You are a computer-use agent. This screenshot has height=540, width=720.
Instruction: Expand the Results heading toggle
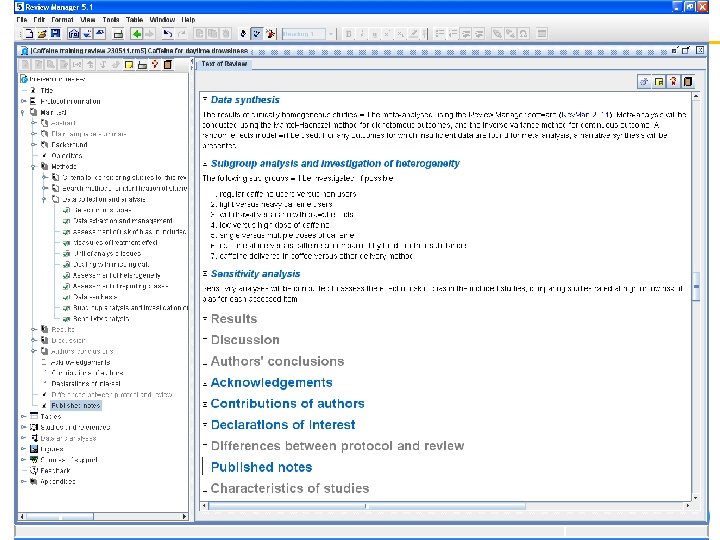pos(205,318)
